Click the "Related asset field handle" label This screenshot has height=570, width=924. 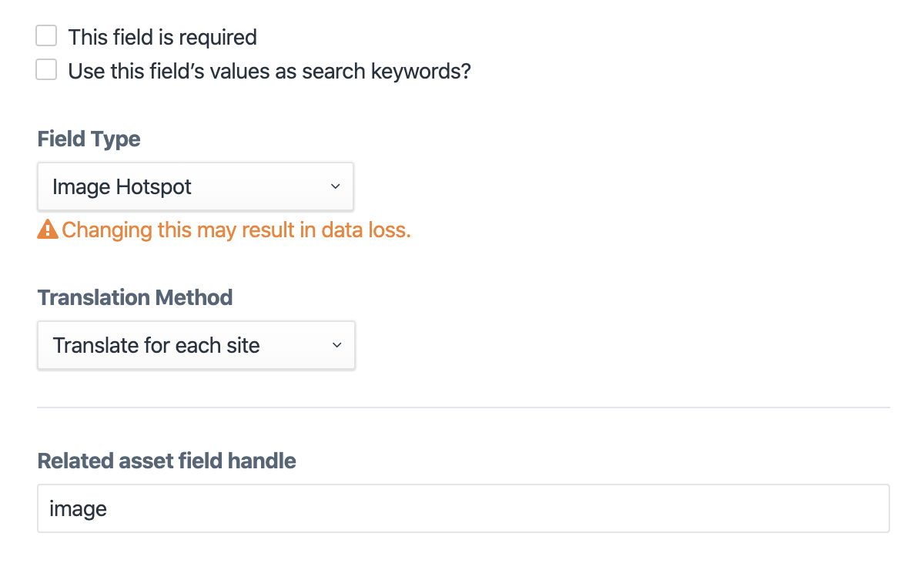pyautogui.click(x=166, y=461)
